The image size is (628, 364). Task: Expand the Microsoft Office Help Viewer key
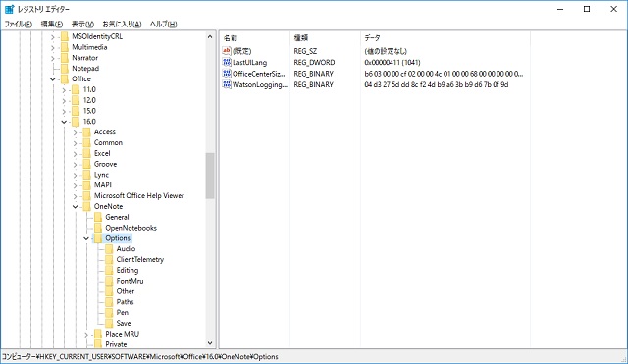coord(75,196)
